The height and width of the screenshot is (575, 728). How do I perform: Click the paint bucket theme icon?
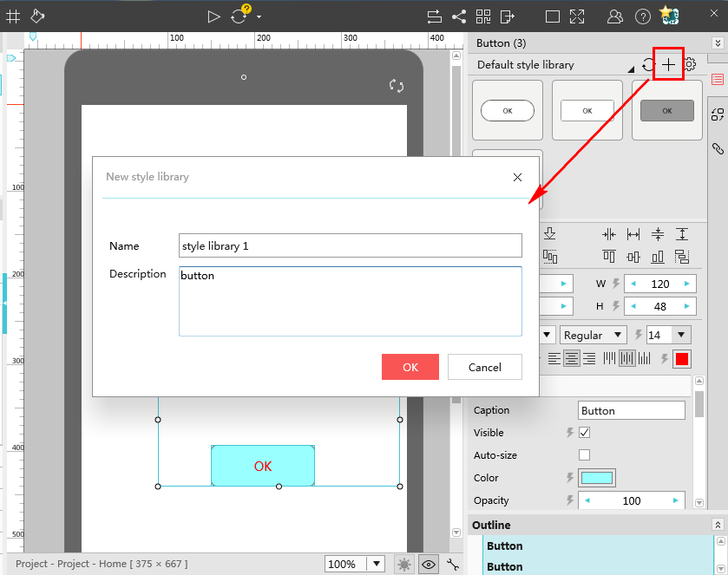[37, 16]
